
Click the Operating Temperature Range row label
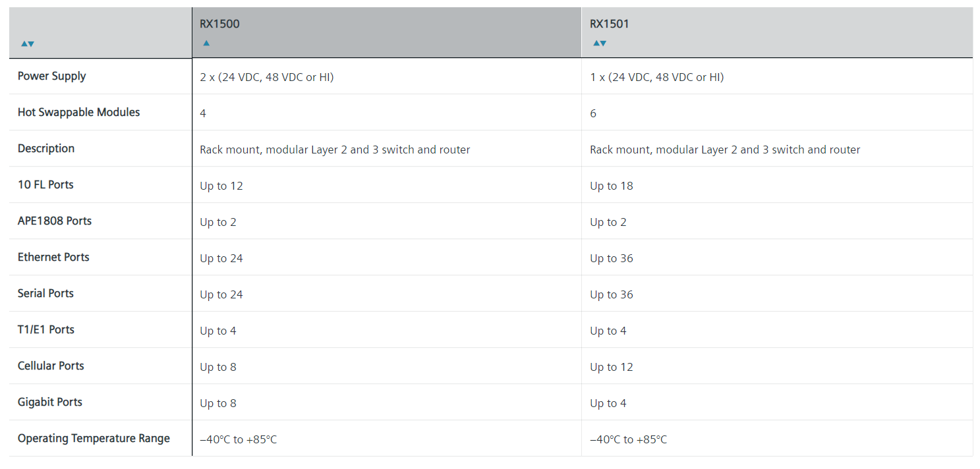[94, 438]
